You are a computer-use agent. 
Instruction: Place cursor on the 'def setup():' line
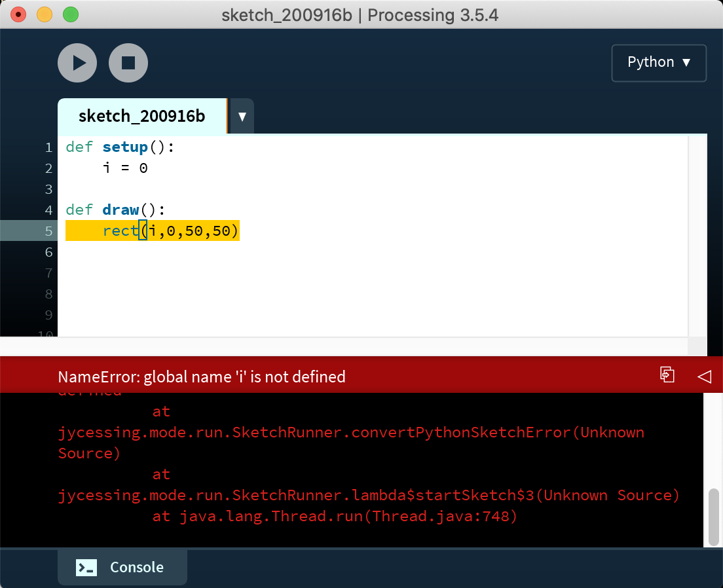pos(120,147)
